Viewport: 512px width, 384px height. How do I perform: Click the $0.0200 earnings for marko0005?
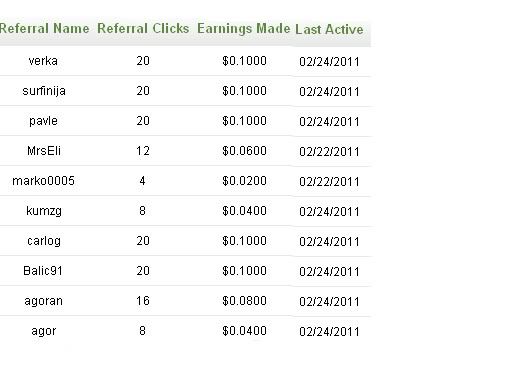click(244, 181)
